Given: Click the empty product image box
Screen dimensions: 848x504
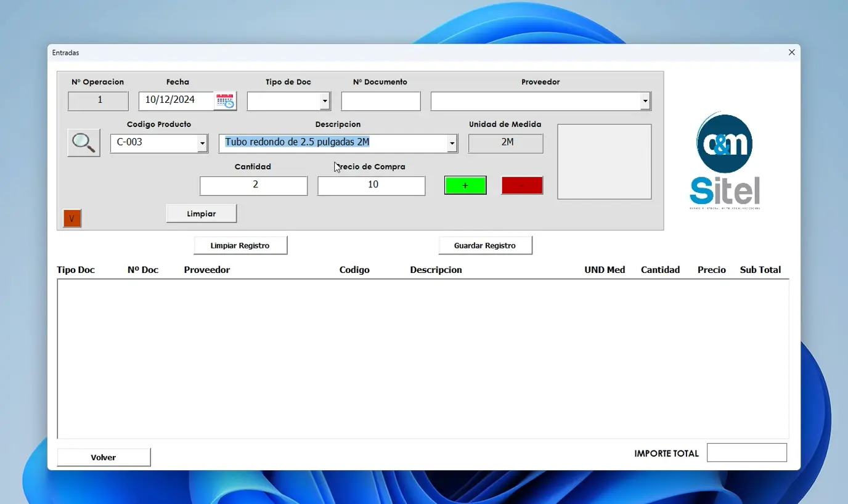Looking at the screenshot, I should tap(605, 162).
